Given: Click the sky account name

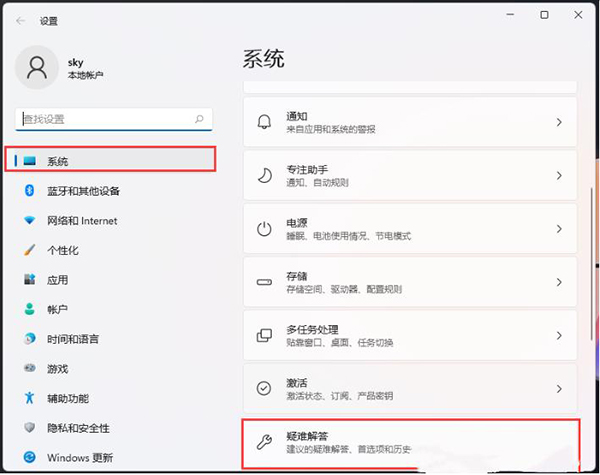Looking at the screenshot, I should click(75, 62).
